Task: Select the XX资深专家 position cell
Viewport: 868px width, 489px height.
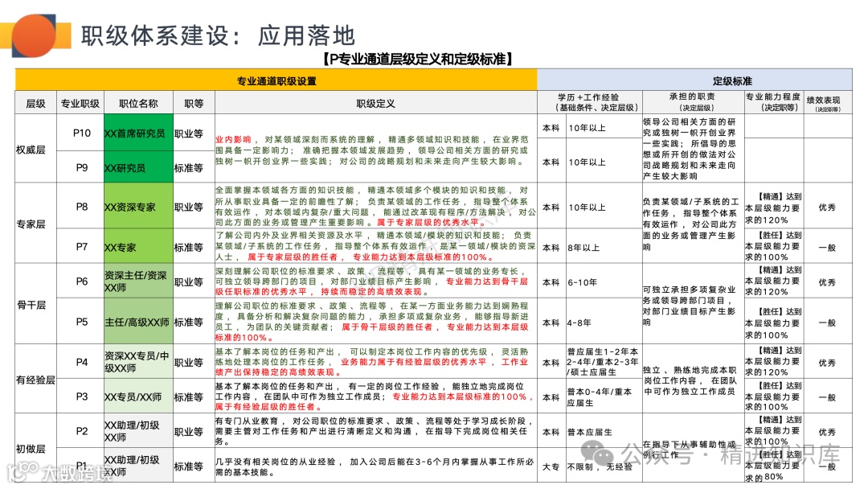Action: (138, 207)
